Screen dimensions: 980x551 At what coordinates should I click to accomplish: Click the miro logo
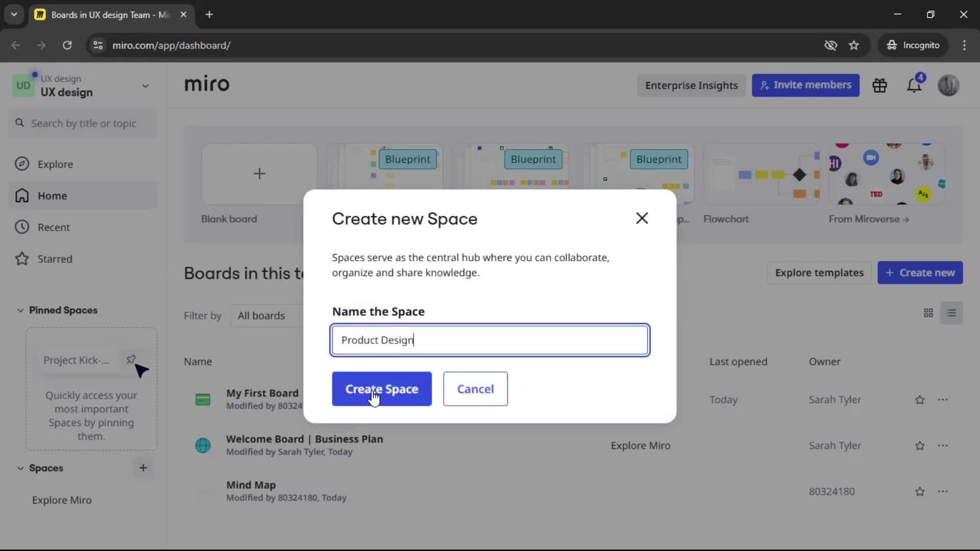coord(207,84)
